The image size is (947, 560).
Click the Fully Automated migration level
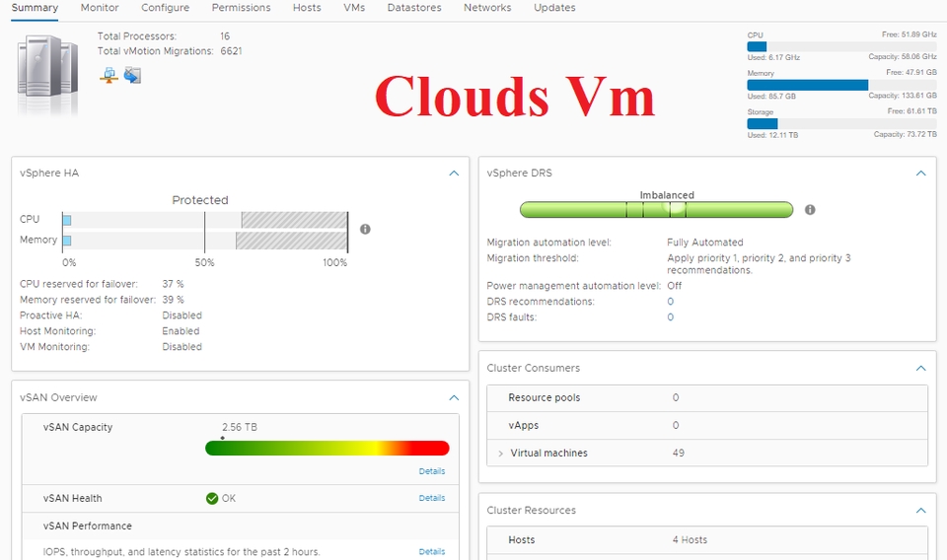[704, 243]
